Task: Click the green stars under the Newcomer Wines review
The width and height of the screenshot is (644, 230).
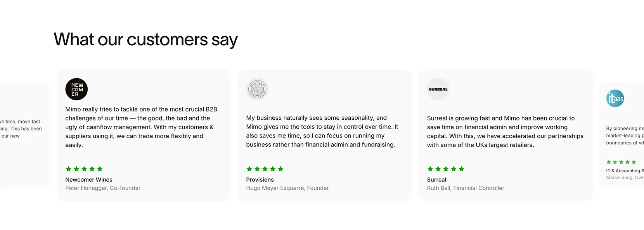Action: click(84, 169)
